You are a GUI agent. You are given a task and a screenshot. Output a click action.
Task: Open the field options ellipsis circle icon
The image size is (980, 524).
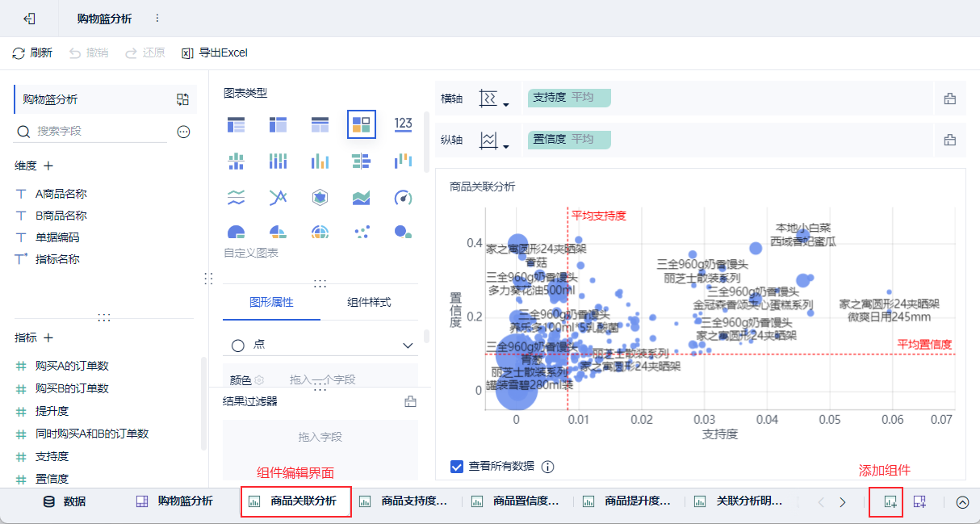183,132
